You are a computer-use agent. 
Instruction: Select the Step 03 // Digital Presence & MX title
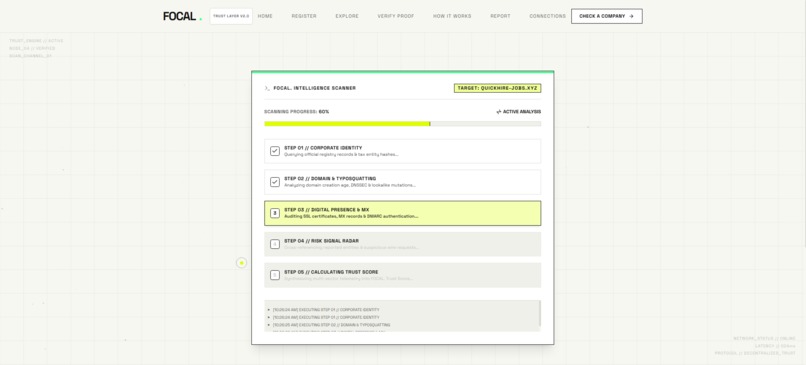(326, 210)
